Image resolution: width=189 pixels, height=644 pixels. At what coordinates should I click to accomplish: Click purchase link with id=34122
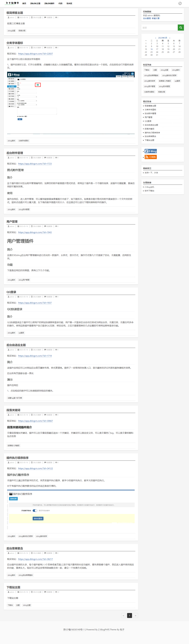click(x=36, y=468)
